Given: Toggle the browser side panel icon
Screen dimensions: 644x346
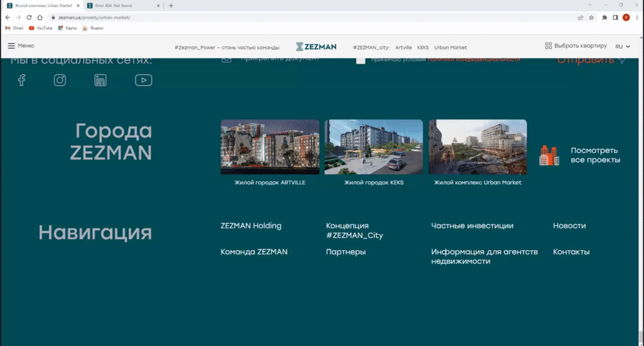Looking at the screenshot, I should pyautogui.click(x=615, y=17).
